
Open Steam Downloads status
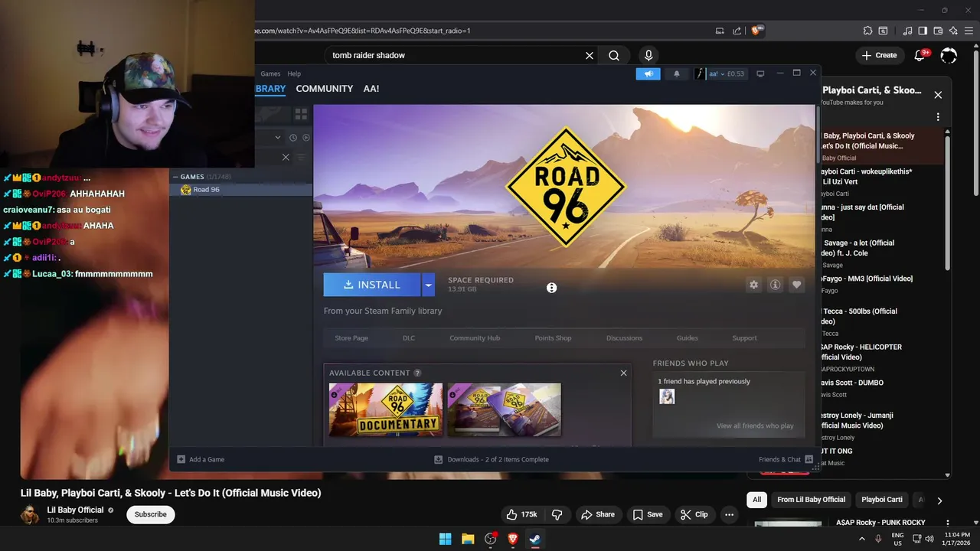[492, 459]
